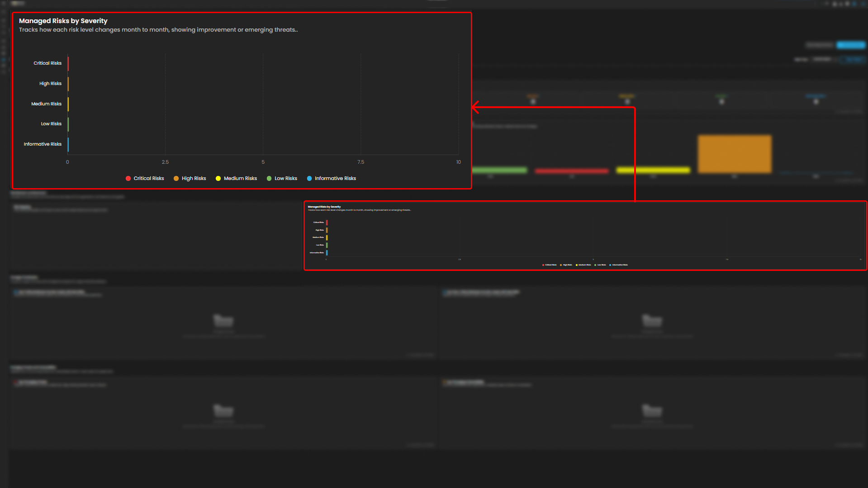Select the blue Informative Risks bar in enlarged chart
Screen dimensions: 868x488
[68, 144]
